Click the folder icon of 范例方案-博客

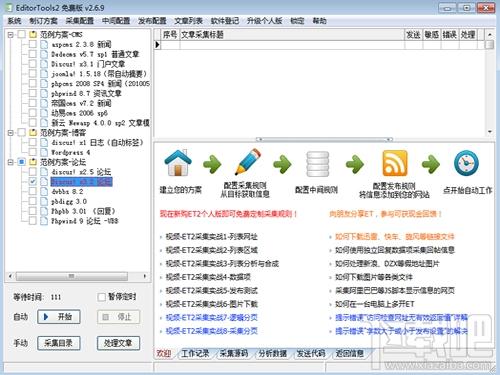33,133
